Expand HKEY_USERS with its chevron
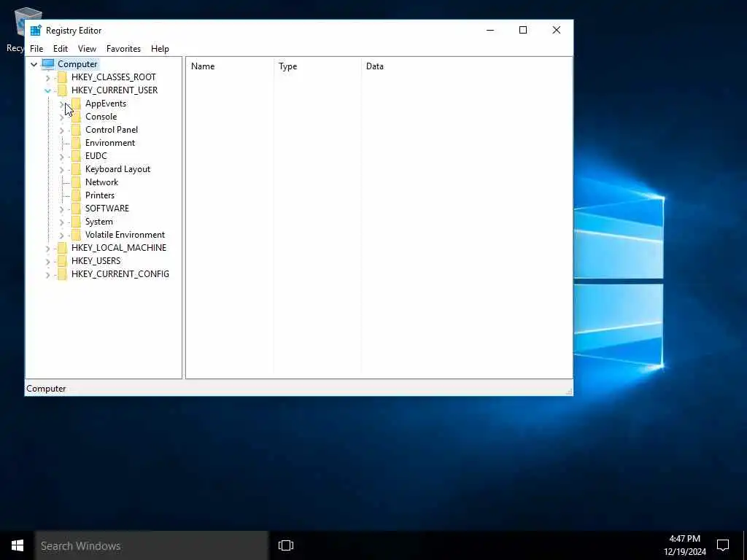 pyautogui.click(x=47, y=262)
